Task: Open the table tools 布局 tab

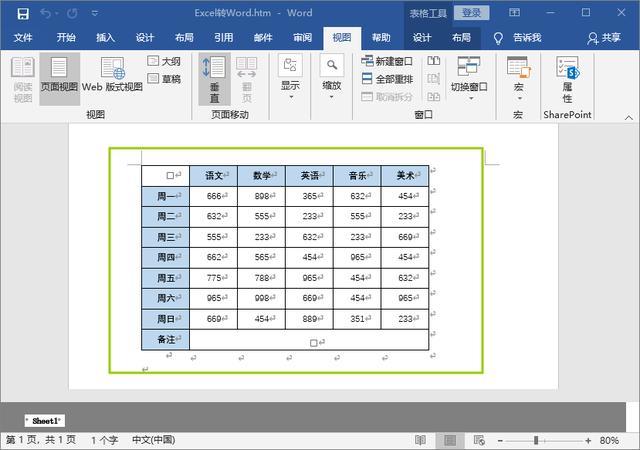Action: [x=461, y=38]
